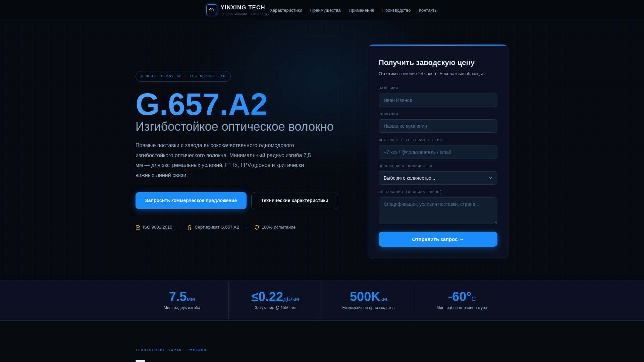Click the ISO 9001:2015 label text
The height and width of the screenshot is (362, 644).
coord(157,227)
